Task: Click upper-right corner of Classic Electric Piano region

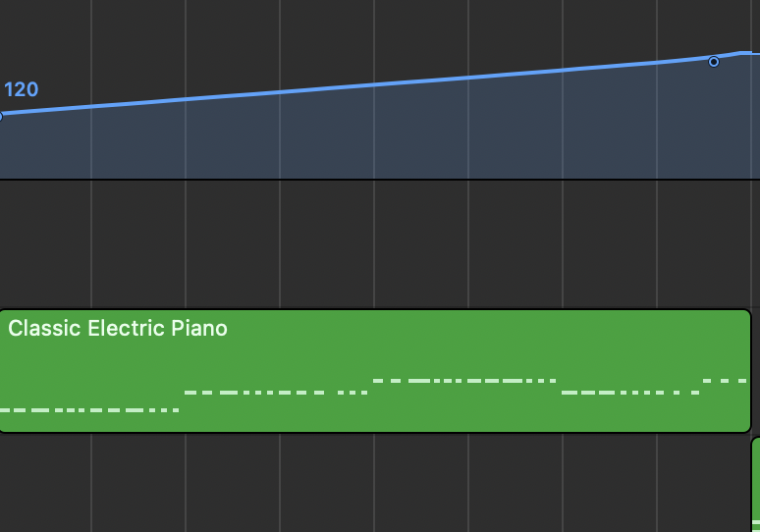Action: tap(746, 314)
